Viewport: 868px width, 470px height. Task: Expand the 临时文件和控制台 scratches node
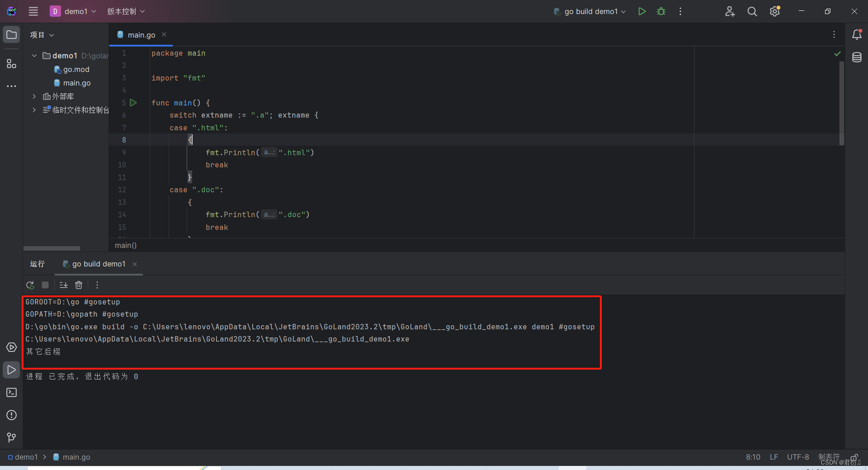point(34,110)
